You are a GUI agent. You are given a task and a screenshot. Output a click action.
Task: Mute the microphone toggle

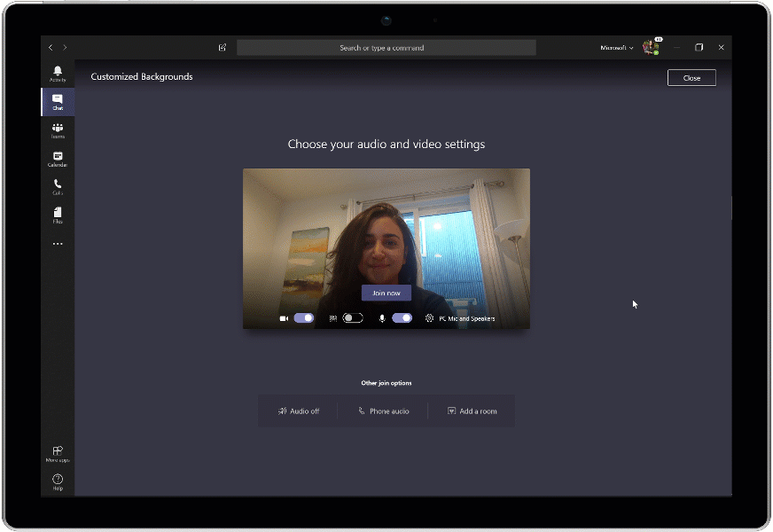pyautogui.click(x=402, y=317)
